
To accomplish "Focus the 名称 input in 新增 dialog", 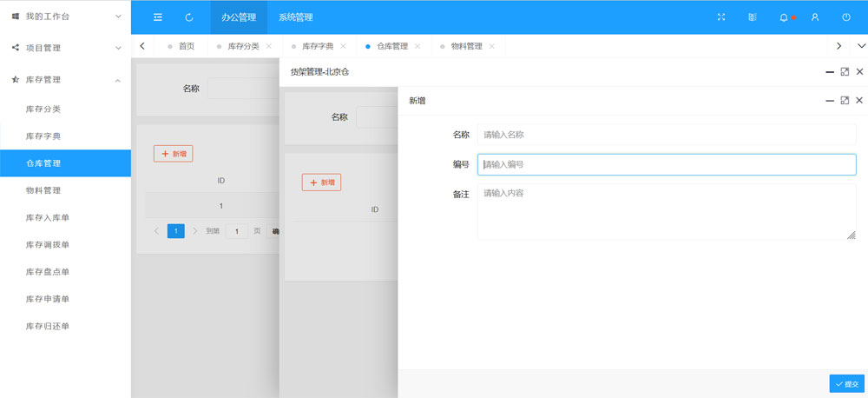I will tap(667, 134).
